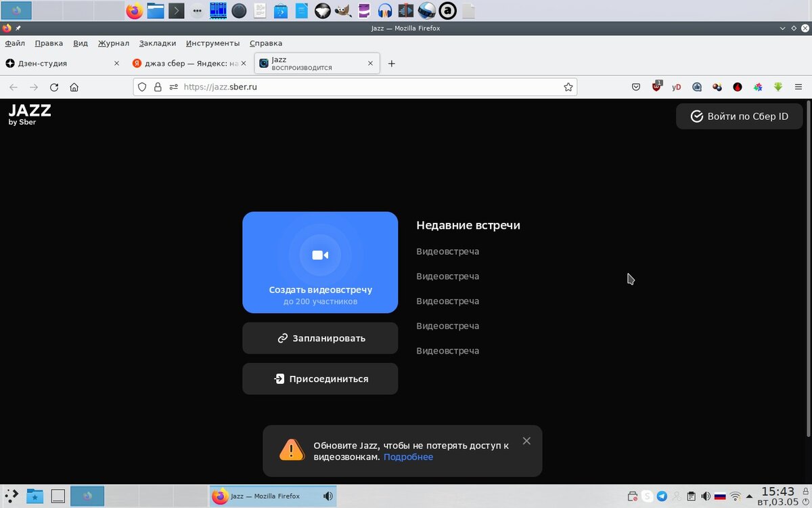Open the third Видеовстреча in recent meetings
The image size is (812, 508).
[x=447, y=301]
